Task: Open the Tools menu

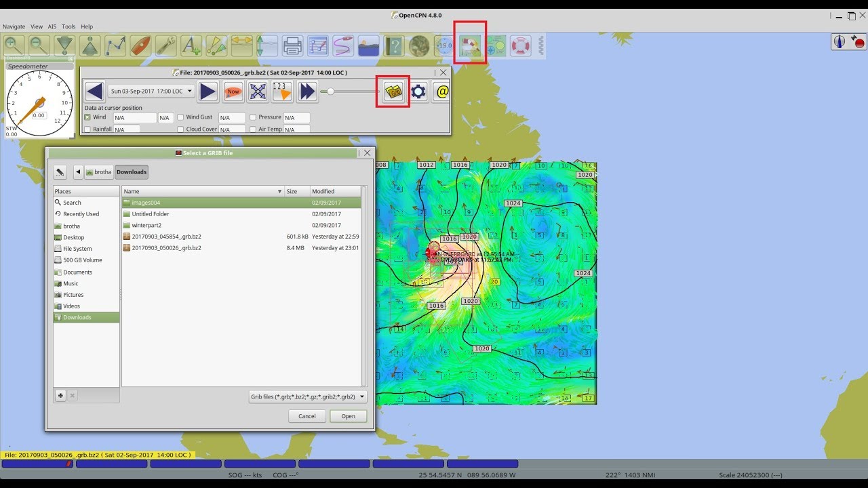Action: click(x=68, y=27)
